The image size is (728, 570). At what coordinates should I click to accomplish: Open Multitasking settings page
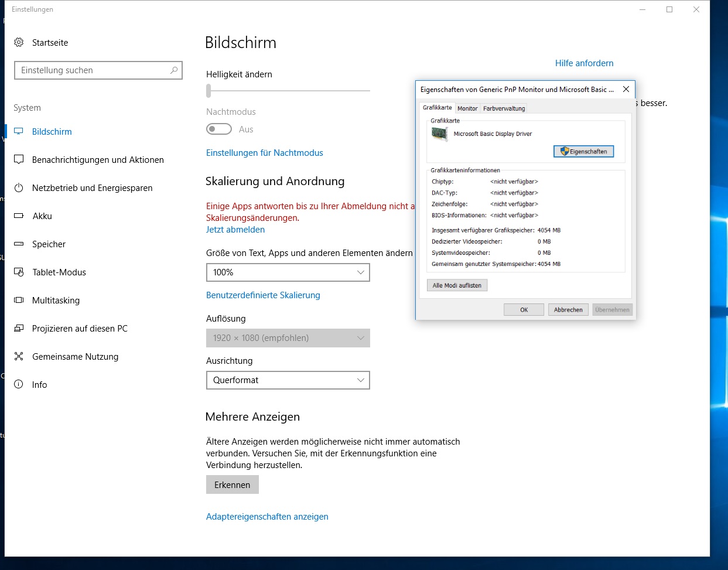[56, 301]
